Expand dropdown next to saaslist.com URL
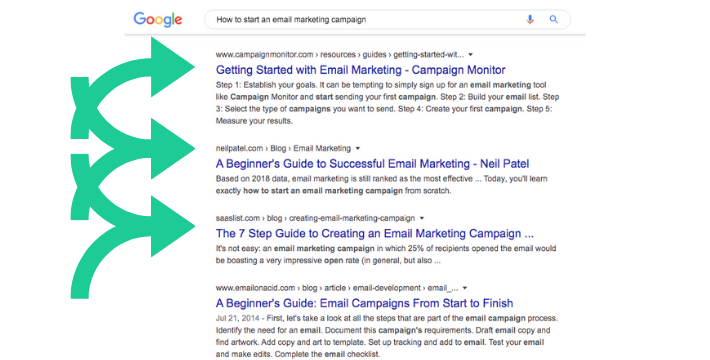This screenshot has height=360, width=710. tap(422, 218)
